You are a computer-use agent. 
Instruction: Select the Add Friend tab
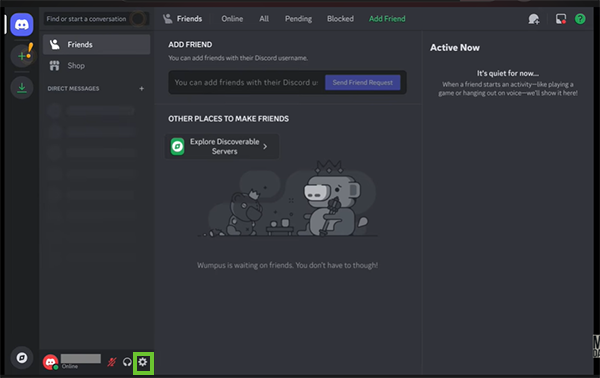coord(387,19)
